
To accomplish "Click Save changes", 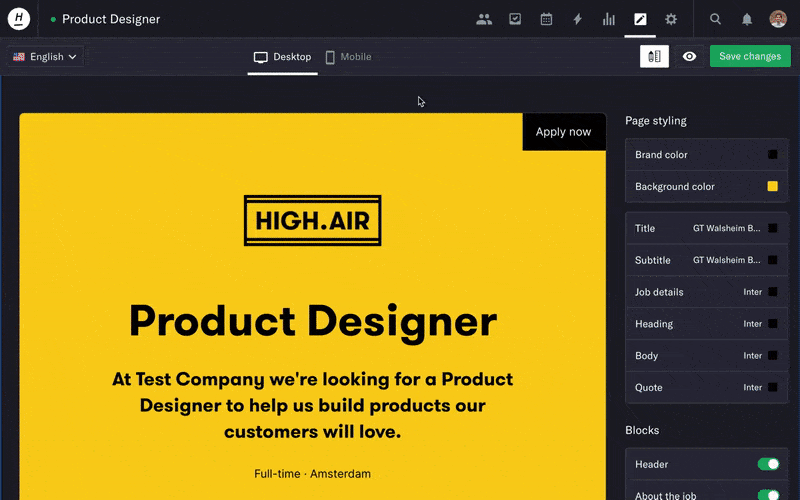I will 750,56.
